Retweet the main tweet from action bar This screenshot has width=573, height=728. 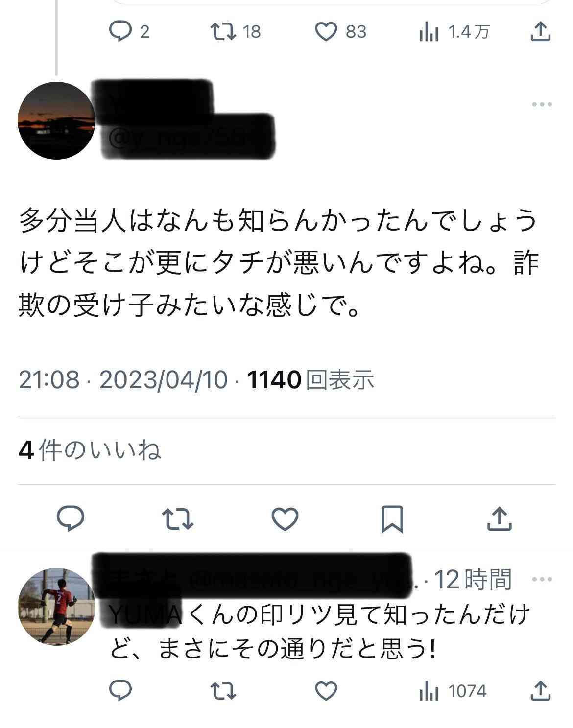click(x=178, y=519)
